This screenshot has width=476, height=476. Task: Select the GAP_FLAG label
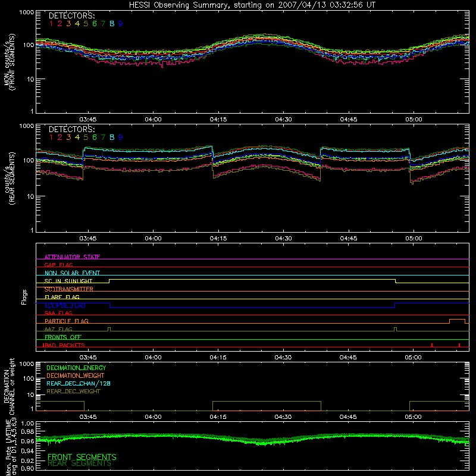point(59,265)
